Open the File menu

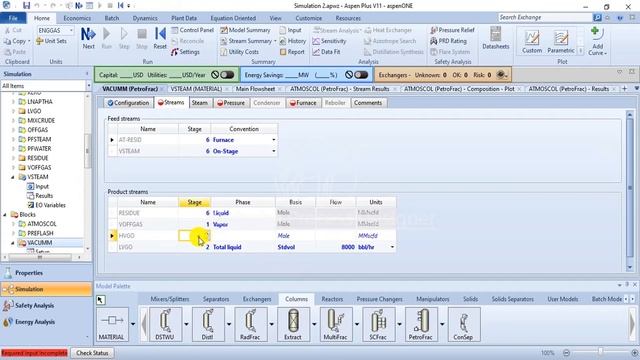click(x=13, y=18)
